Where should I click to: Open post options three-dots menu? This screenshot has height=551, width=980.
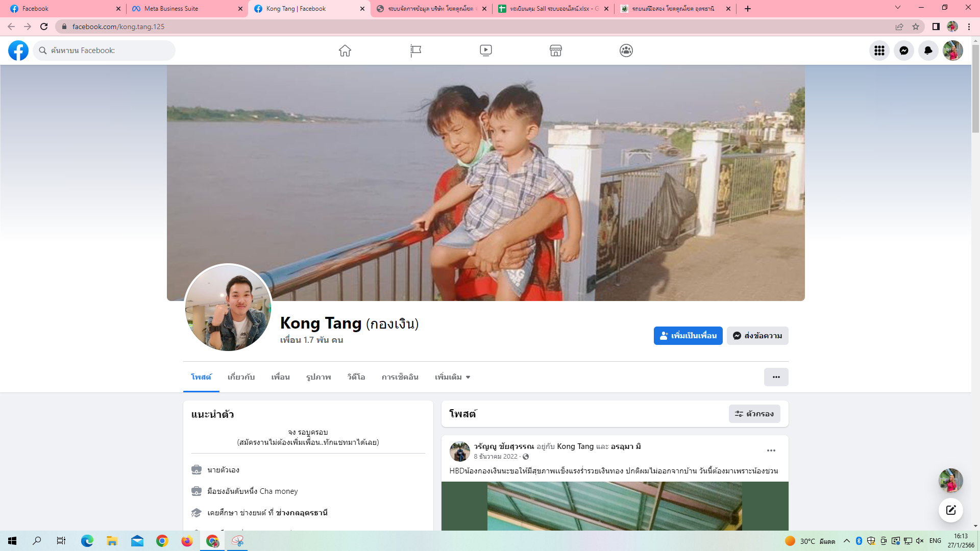pyautogui.click(x=771, y=450)
